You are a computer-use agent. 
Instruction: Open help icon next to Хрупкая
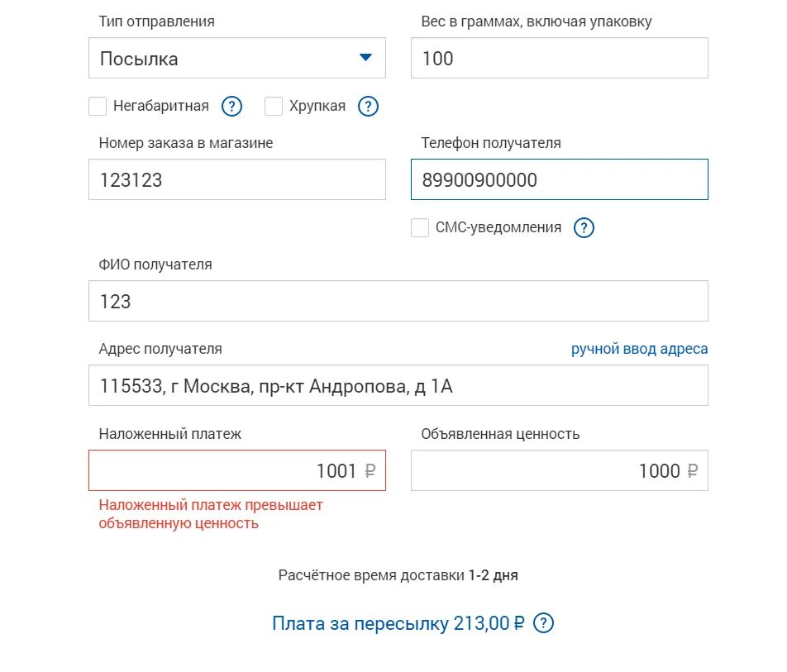pos(368,107)
